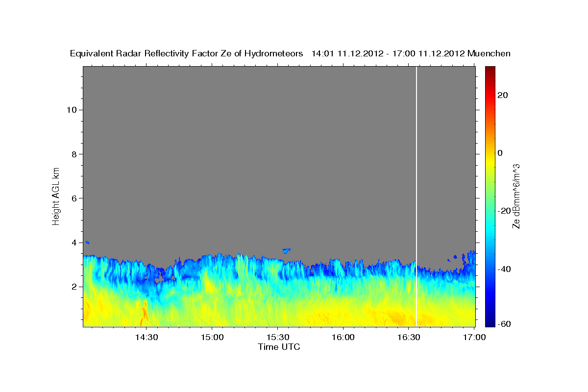
Task: Click the height tick label '2'
Action: 73,287
